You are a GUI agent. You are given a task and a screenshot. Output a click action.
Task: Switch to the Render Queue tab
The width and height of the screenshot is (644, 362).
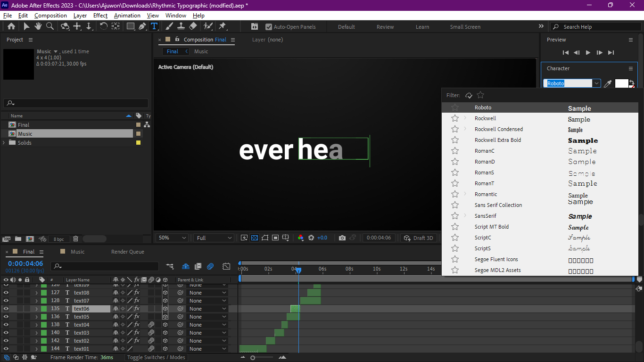(128, 252)
